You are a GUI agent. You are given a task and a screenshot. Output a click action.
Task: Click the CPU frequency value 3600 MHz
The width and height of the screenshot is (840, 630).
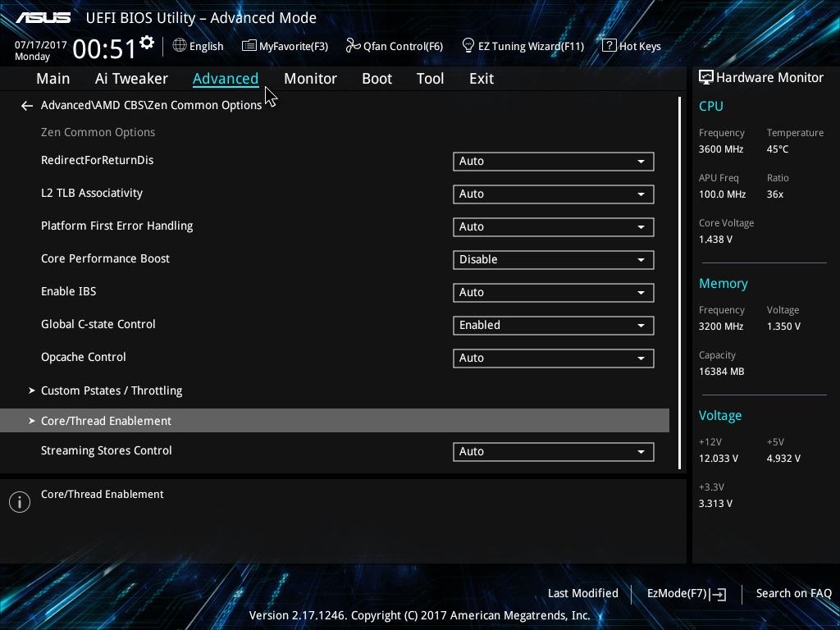tap(721, 149)
